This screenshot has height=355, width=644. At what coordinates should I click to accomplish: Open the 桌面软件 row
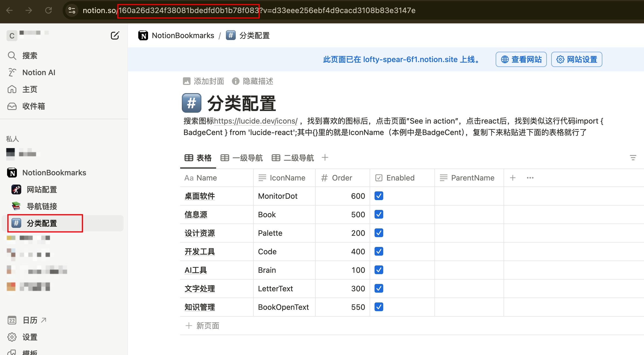tap(200, 196)
